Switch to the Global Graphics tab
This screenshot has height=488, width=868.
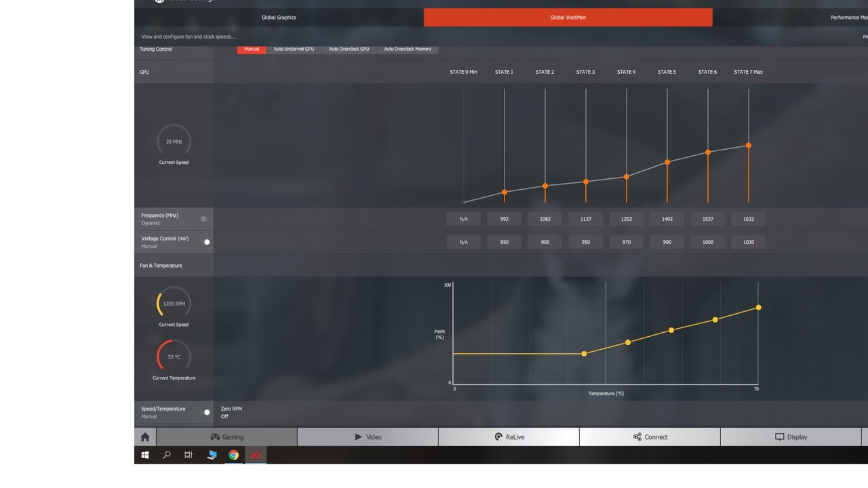coord(279,18)
